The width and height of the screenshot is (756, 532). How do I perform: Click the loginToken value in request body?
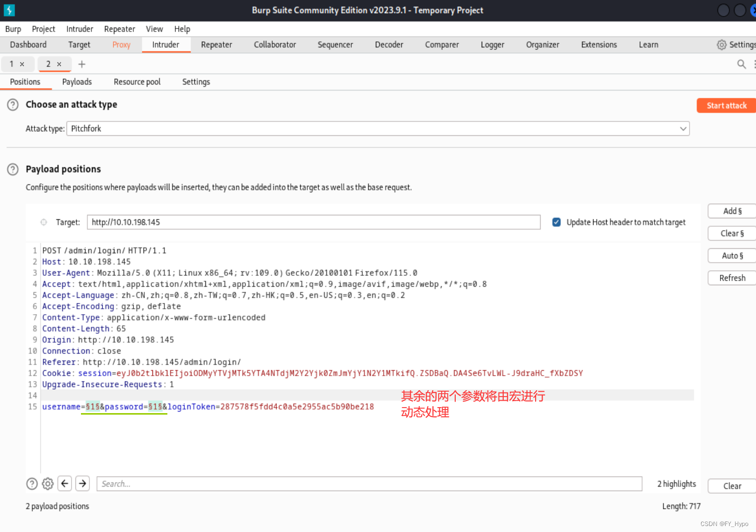click(x=297, y=407)
